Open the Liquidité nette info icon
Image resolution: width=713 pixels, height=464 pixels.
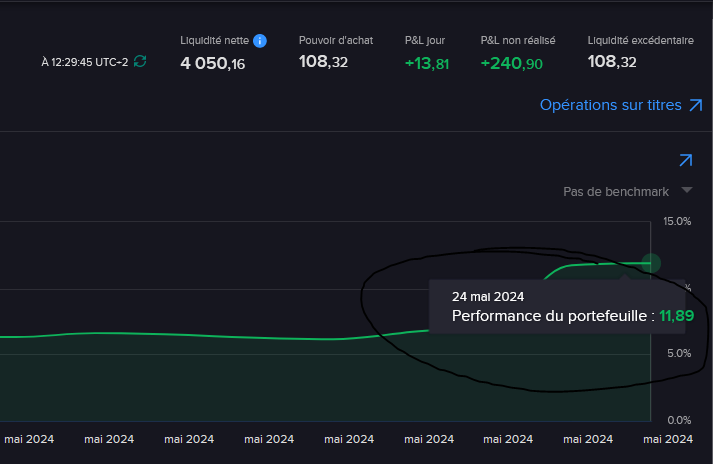coord(260,41)
